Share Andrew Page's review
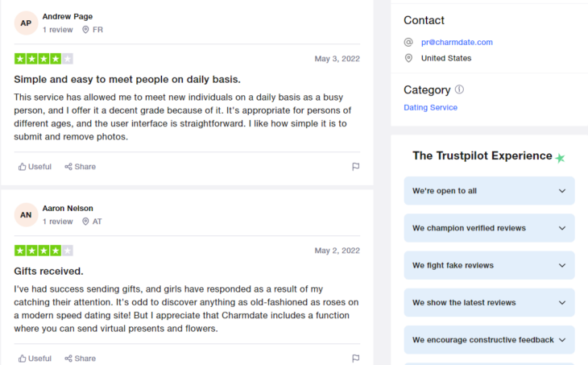The image size is (588, 365). point(80,167)
